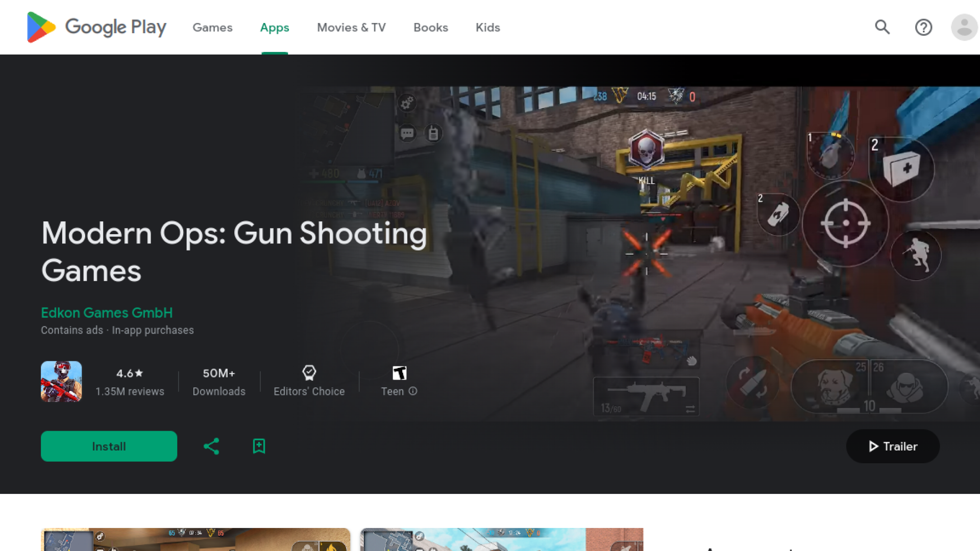Open the first gameplay screenshot thumbnail
The height and width of the screenshot is (551, 980).
(x=195, y=539)
